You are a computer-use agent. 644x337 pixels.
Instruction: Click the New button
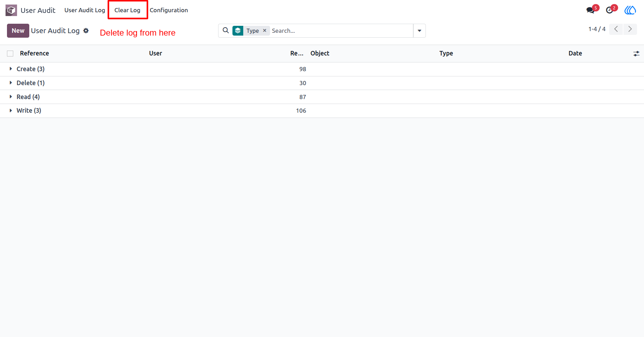pyautogui.click(x=18, y=31)
